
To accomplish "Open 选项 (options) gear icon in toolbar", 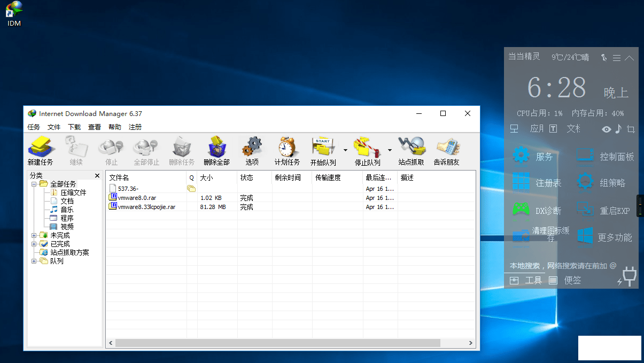I will coord(252,151).
